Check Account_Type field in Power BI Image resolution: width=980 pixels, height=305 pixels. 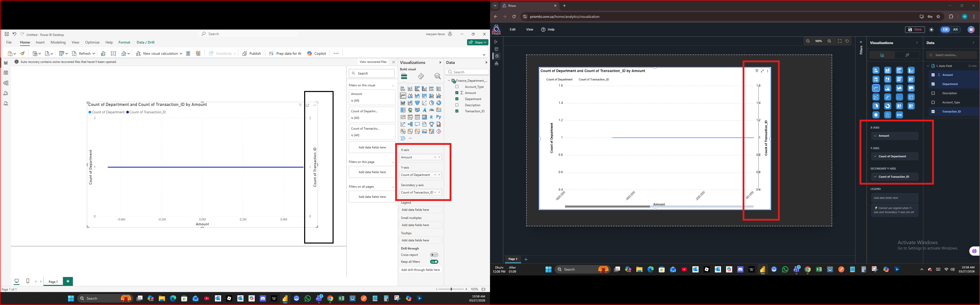click(457, 87)
